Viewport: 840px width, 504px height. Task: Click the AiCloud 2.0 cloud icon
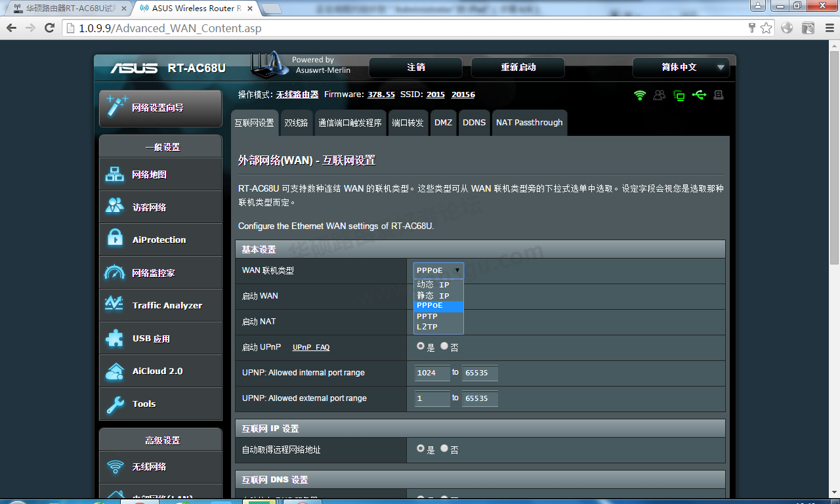(115, 371)
